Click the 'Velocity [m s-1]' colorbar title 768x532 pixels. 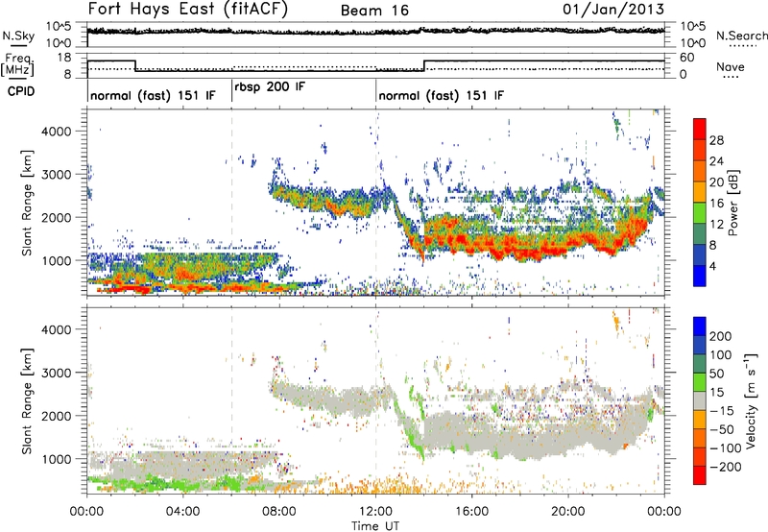[x=751, y=400]
